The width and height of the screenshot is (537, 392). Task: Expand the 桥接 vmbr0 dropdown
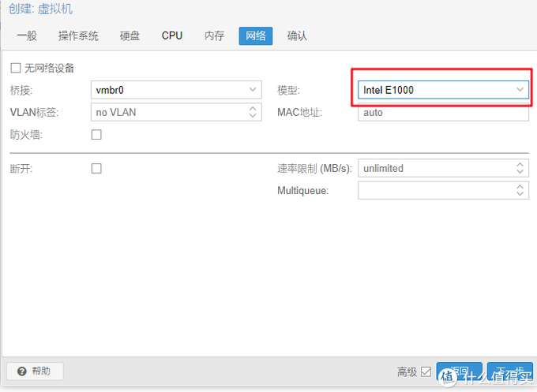[253, 90]
